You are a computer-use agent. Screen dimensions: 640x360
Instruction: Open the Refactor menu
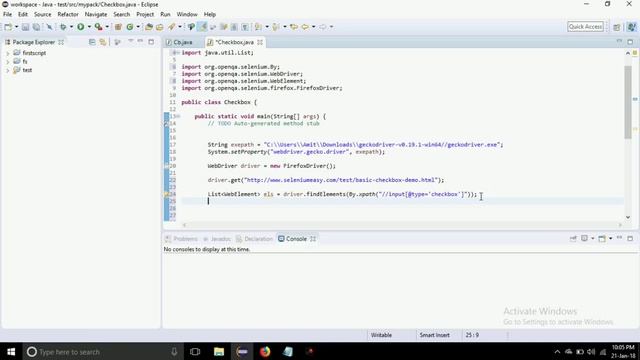68,14
